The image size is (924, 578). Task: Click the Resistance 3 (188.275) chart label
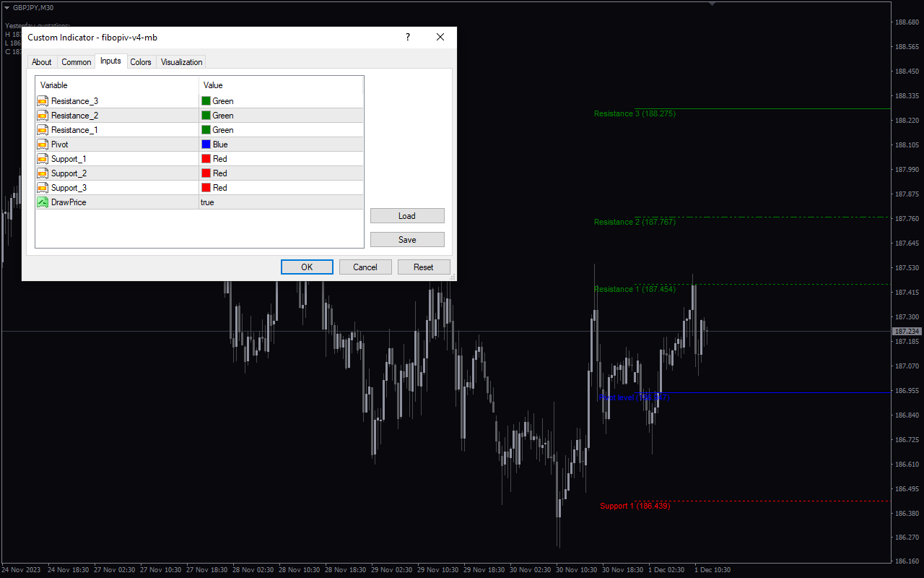pos(635,113)
